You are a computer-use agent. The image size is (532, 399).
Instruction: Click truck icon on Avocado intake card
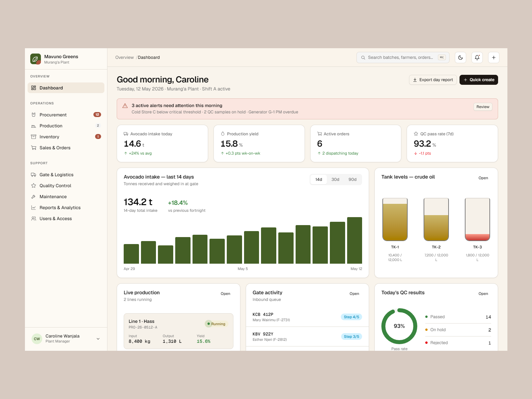pyautogui.click(x=126, y=134)
